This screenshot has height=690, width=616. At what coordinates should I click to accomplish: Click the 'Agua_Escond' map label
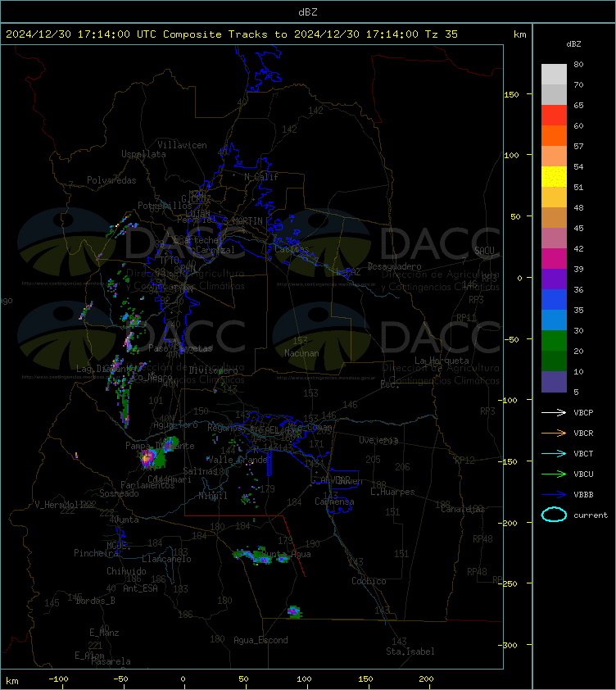click(x=260, y=640)
